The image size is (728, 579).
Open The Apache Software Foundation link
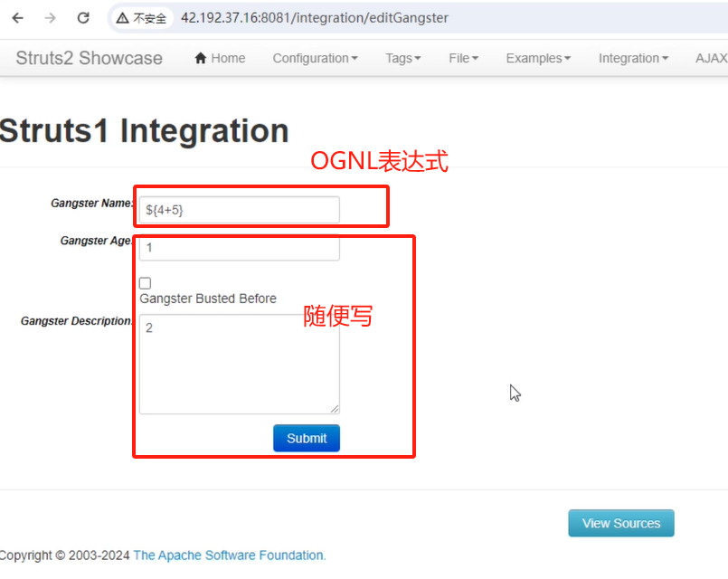tap(230, 555)
